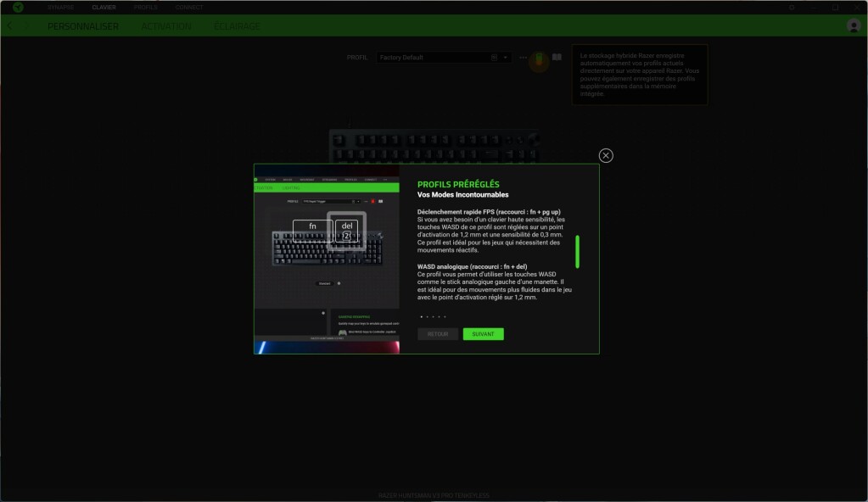This screenshot has height=502, width=868.
Task: Click the 'RAZER HUNTSMAN V3 PRO TENKEYLESS' device label
Action: [x=434, y=495]
